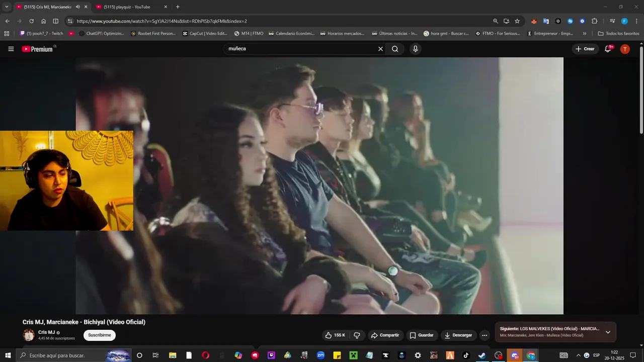
Task: Like the video with 155 K
Action: tap(335, 335)
